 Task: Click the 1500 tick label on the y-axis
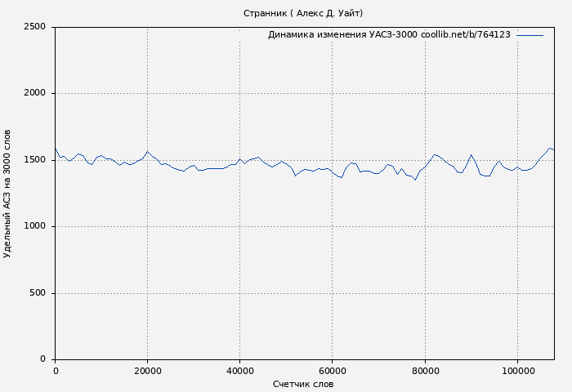(x=34, y=160)
